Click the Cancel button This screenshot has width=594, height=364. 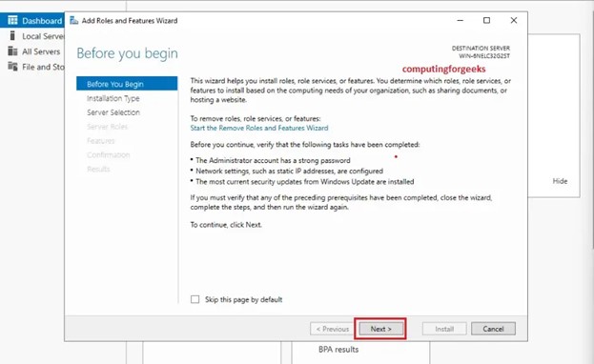493,329
